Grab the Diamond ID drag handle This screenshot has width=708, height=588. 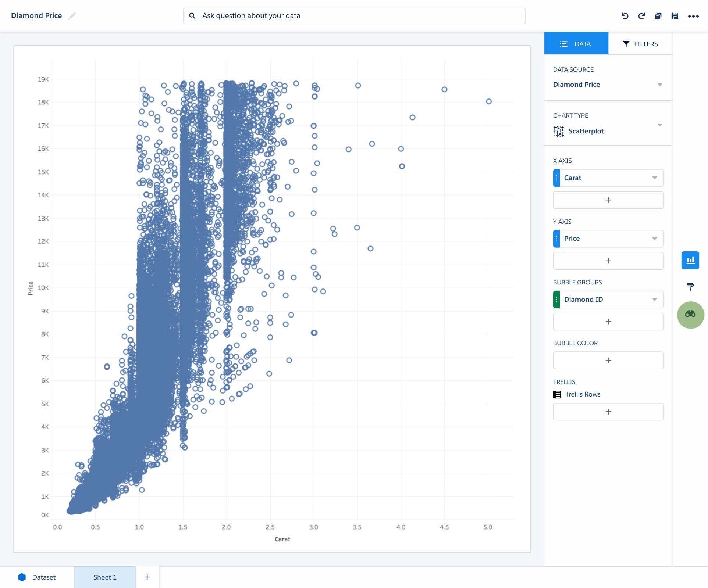(556, 300)
